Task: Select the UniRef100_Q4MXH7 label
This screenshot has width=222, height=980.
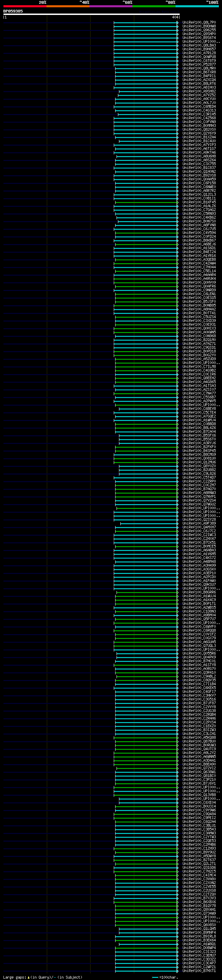Action: [199, 527]
